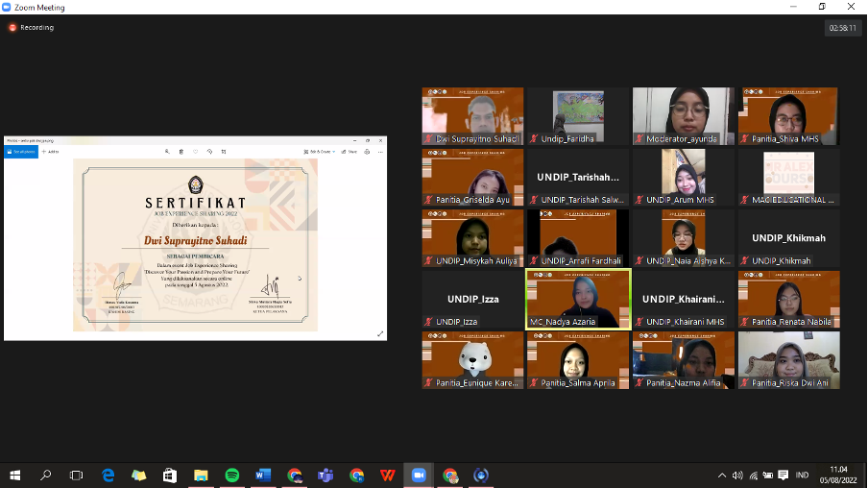868x488 pixels.
Task: Open the volume speaker control in tray
Action: [x=737, y=476]
